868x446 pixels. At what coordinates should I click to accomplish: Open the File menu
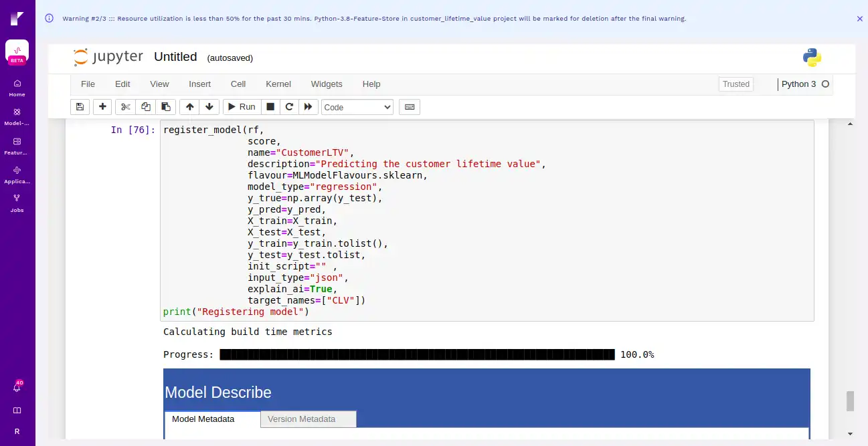coord(88,84)
